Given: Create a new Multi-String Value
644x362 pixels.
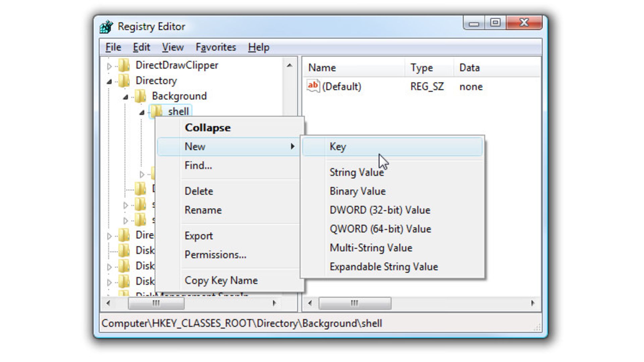Looking at the screenshot, I should pyautogui.click(x=392, y=248).
